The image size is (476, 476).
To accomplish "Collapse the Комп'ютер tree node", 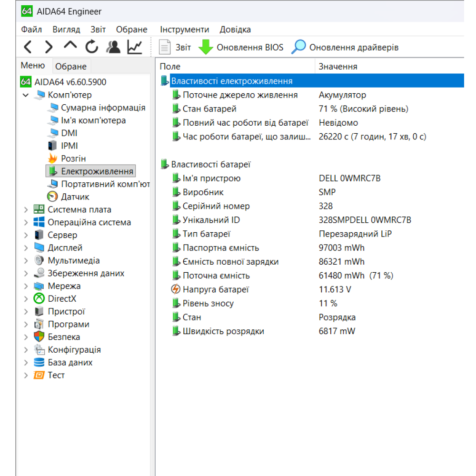I will pyautogui.click(x=26, y=95).
